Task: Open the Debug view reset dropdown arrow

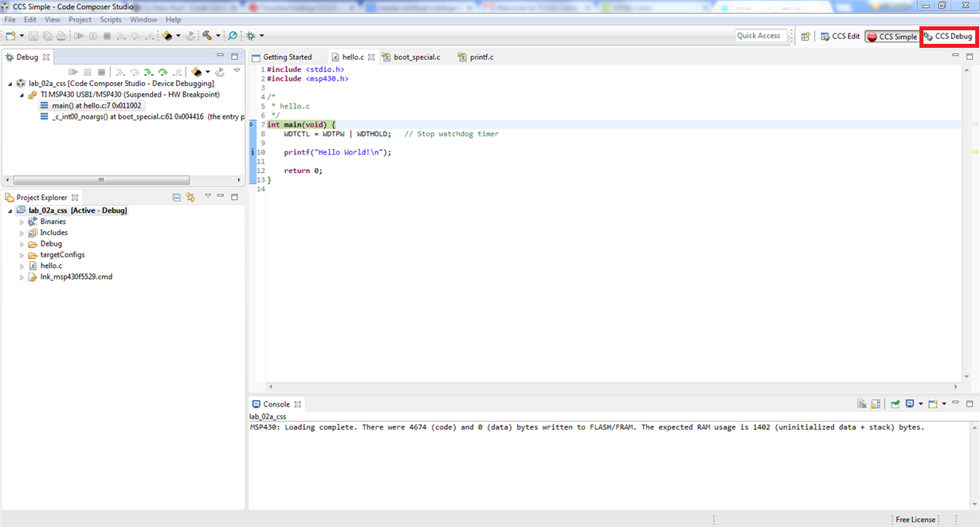Action: point(208,72)
